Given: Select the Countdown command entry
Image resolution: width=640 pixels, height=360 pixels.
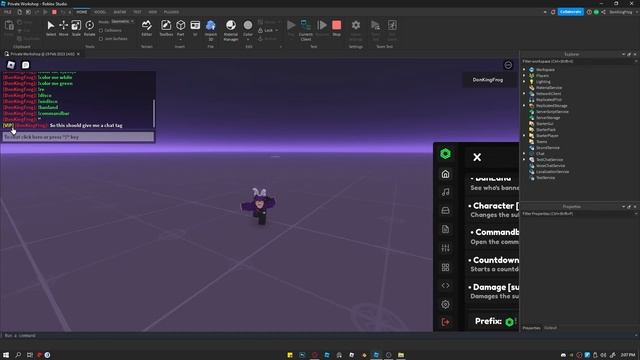Looking at the screenshot, I should click(493, 264).
